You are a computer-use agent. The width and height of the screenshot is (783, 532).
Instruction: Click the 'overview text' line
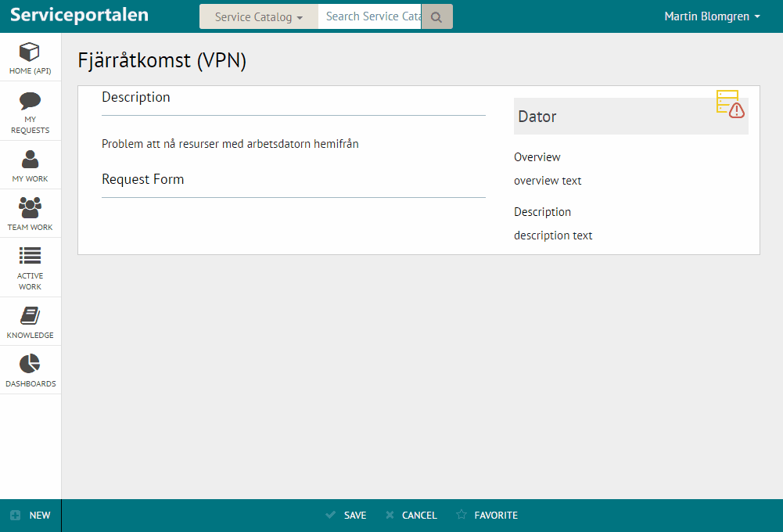coord(548,181)
